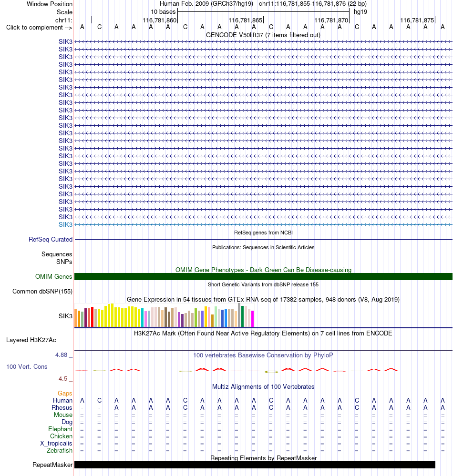Click the 4.88 upper PhyloP scale value
Viewport: 453px width, 476px height.
click(x=61, y=355)
